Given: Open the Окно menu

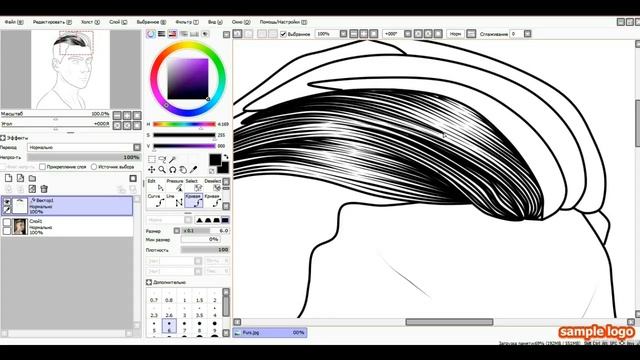Looking at the screenshot, I should (x=241, y=22).
